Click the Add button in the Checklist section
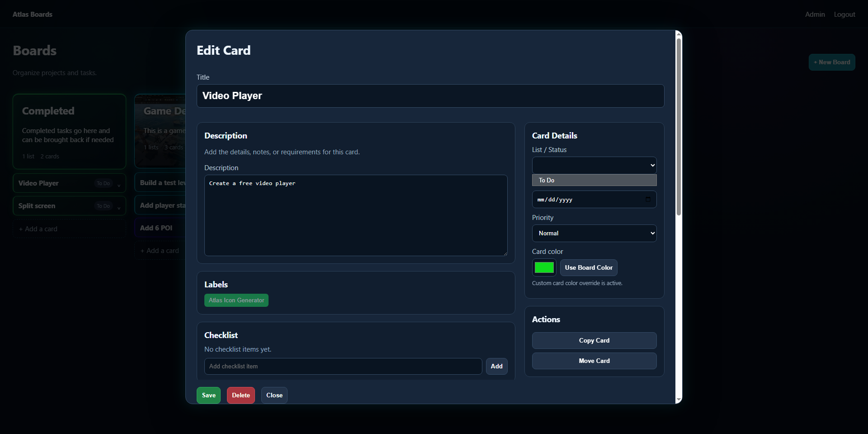The width and height of the screenshot is (868, 434). 496,367
